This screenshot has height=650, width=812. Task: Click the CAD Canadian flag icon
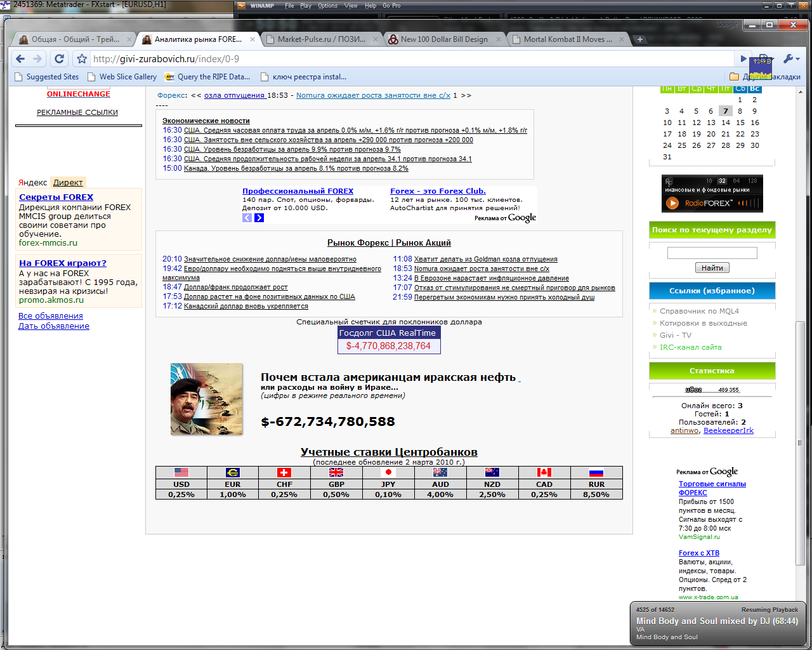click(x=544, y=472)
